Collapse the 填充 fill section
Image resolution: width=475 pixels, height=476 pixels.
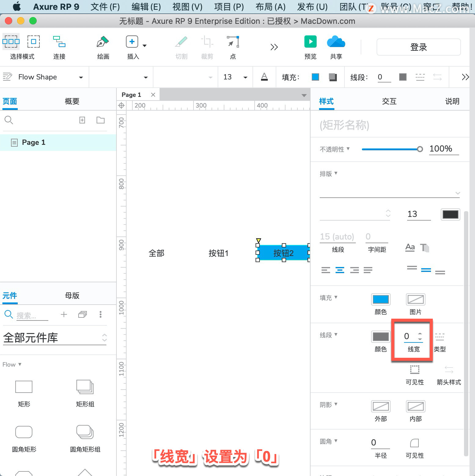pyautogui.click(x=328, y=298)
